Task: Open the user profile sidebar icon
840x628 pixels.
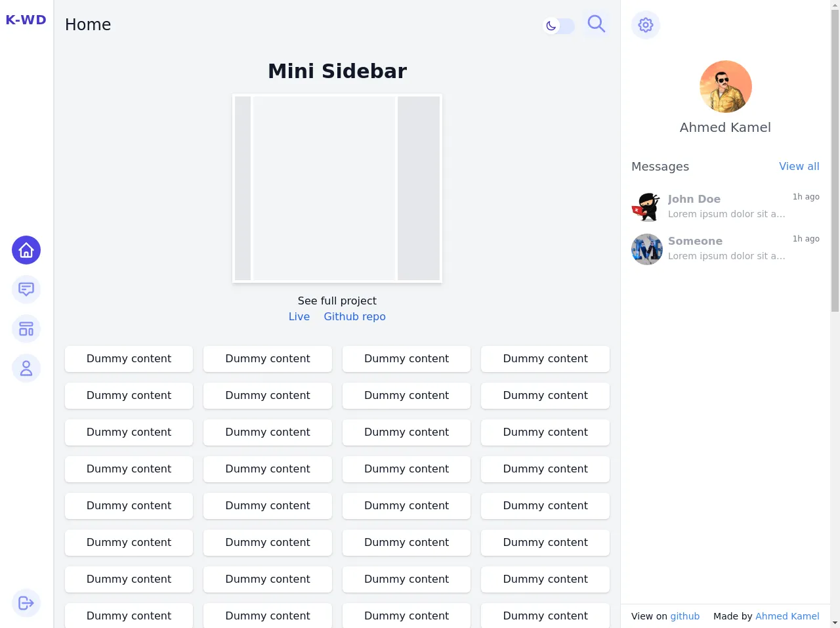Action: point(26,368)
